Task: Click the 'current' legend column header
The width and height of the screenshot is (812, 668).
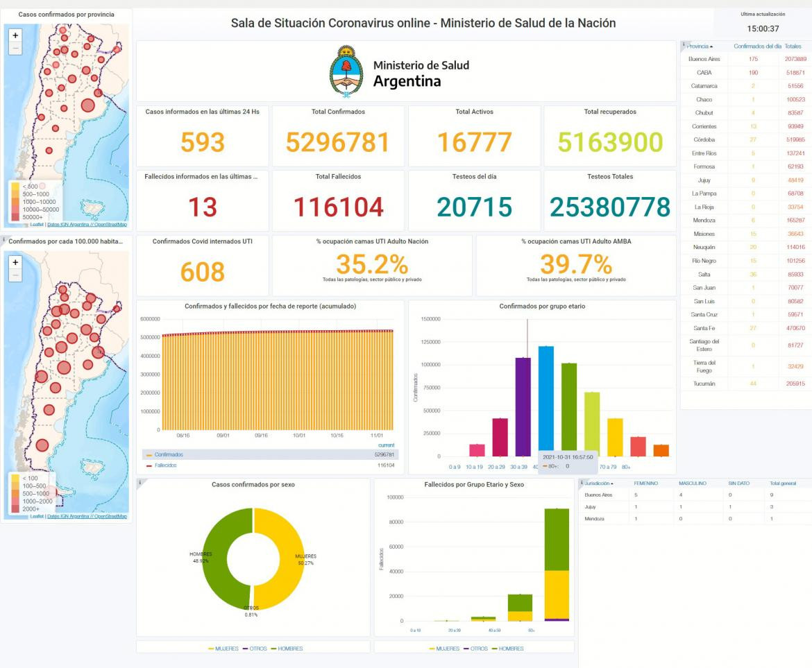Action: click(x=387, y=445)
